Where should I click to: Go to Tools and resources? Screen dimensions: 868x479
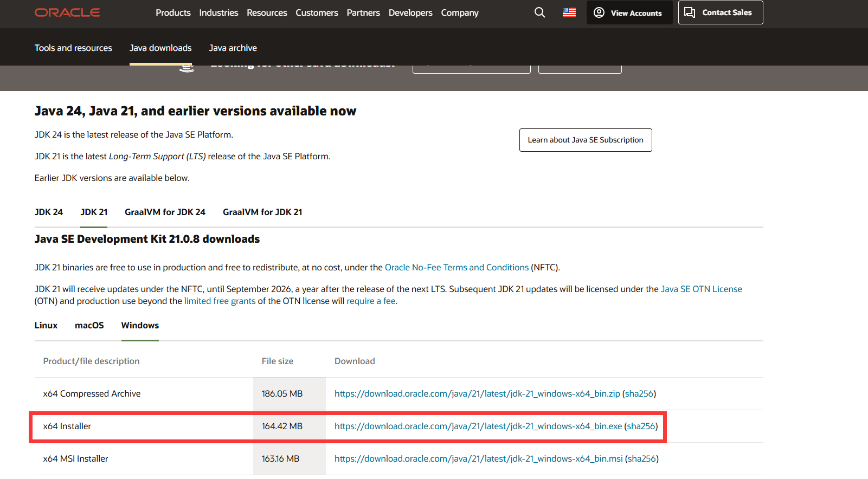coord(73,48)
